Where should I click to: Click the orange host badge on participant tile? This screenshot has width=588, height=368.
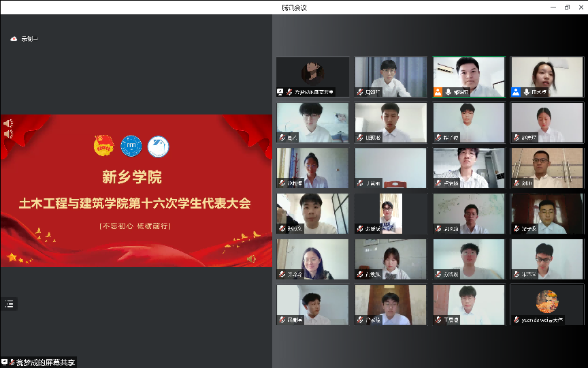click(x=438, y=91)
